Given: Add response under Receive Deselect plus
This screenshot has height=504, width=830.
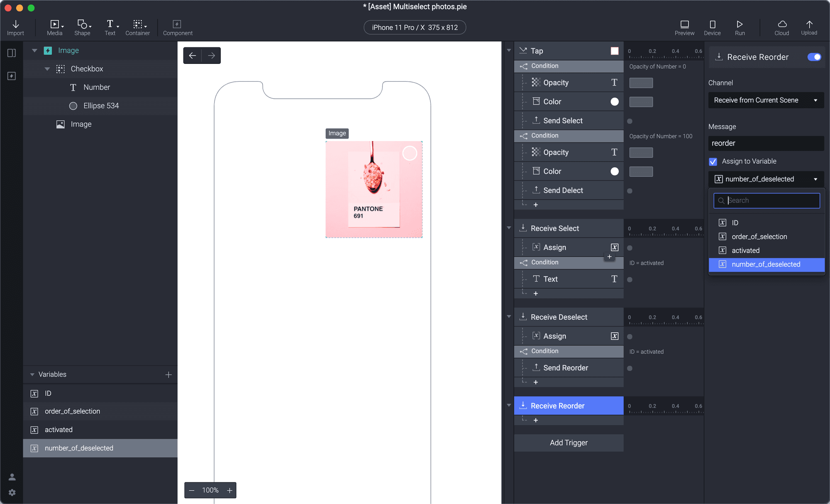Looking at the screenshot, I should coord(536,382).
